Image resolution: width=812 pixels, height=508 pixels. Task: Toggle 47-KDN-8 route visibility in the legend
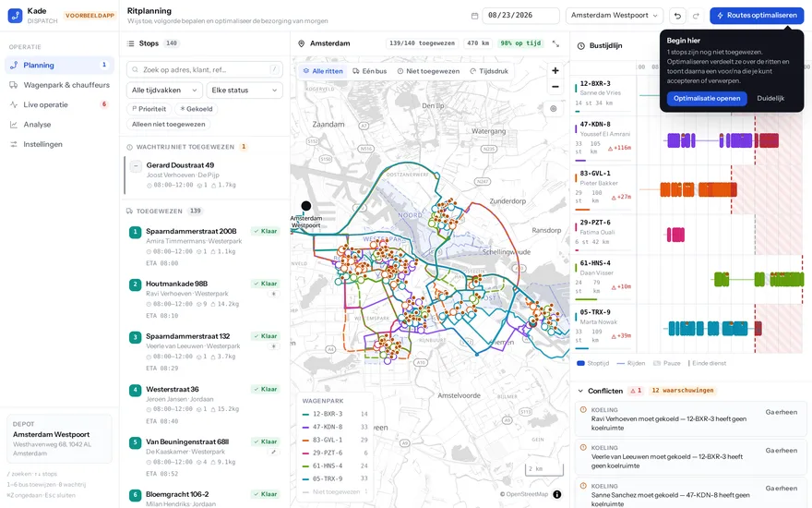pos(335,427)
